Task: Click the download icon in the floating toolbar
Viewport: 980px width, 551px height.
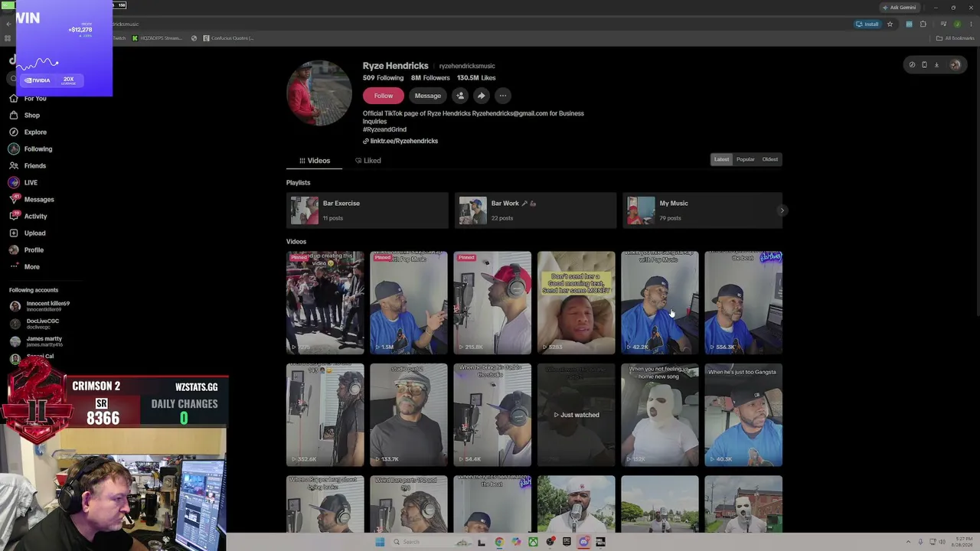Action: click(936, 65)
